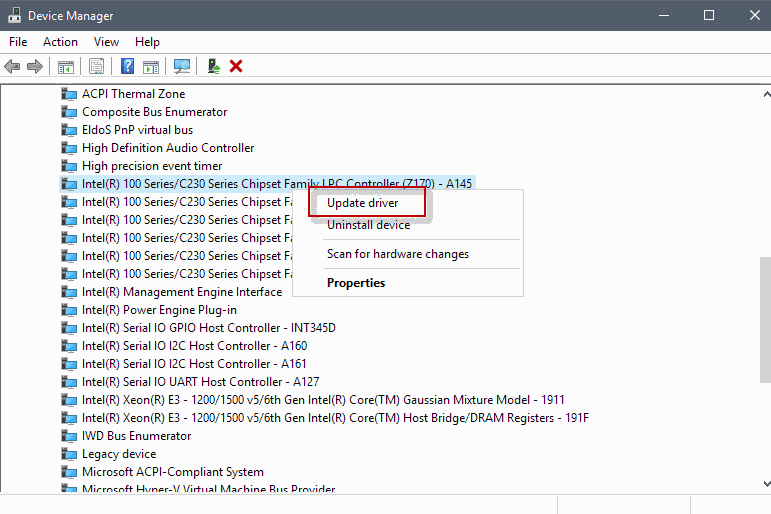
Task: Open the Action menu
Action: point(60,42)
